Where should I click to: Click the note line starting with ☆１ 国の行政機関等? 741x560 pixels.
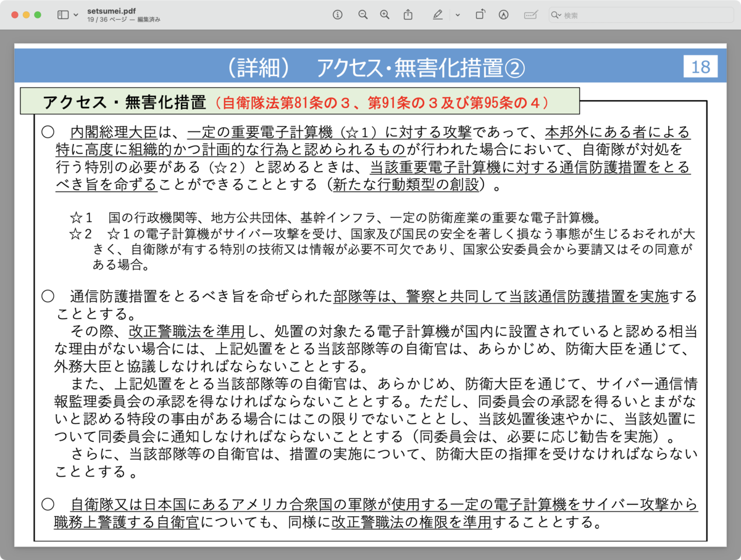click(335, 217)
